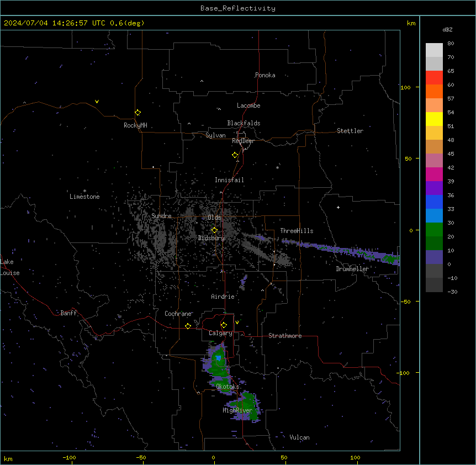Click the HighRiver label
The height and width of the screenshot is (465, 476).
pyautogui.click(x=237, y=410)
